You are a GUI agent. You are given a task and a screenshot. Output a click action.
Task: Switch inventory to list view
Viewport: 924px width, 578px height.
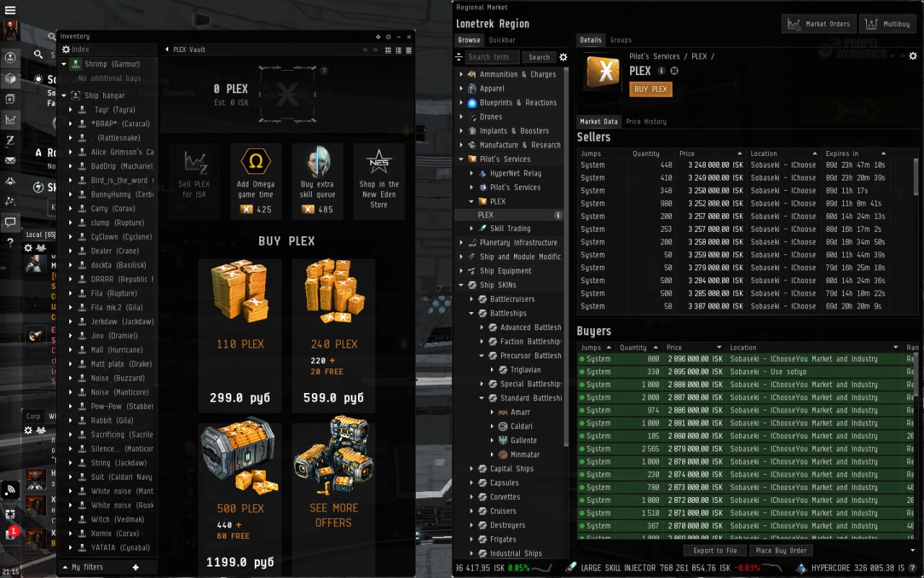pyautogui.click(x=409, y=50)
